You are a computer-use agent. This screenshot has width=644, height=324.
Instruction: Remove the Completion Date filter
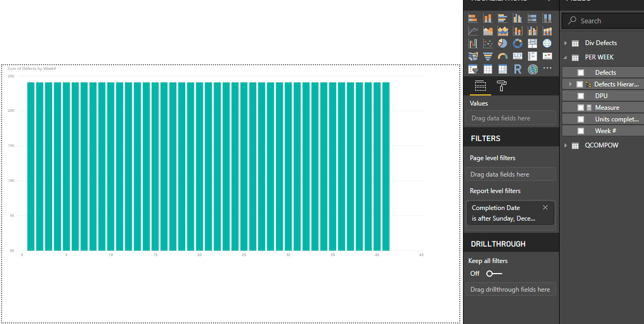(545, 207)
